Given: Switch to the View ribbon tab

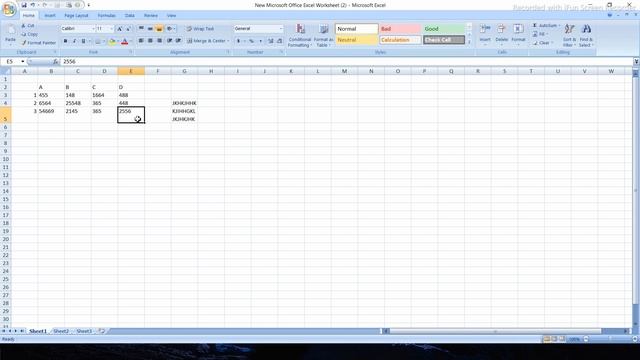Looking at the screenshot, I should point(171,16).
